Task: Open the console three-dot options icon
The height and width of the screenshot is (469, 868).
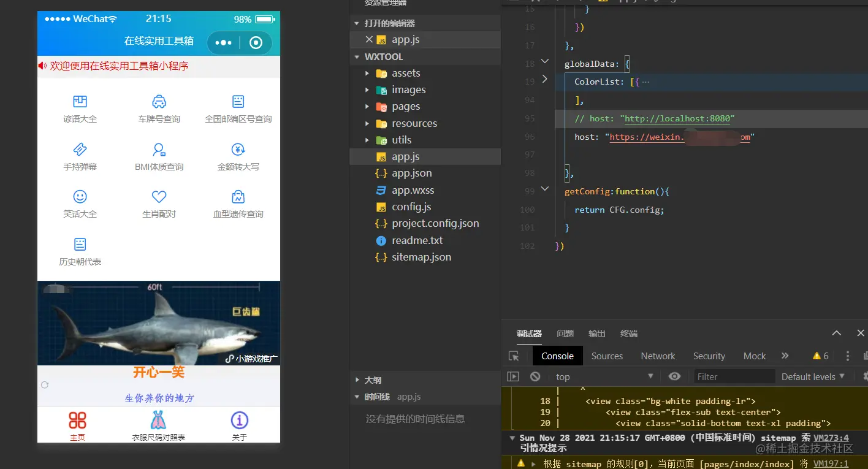Action: tap(847, 356)
